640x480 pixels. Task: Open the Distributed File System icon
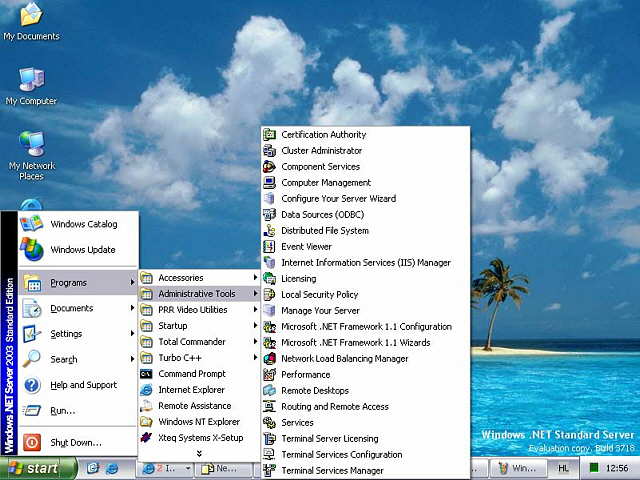(269, 231)
